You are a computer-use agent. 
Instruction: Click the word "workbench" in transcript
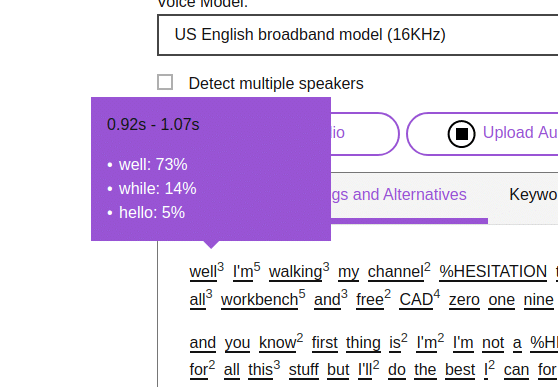(259, 300)
